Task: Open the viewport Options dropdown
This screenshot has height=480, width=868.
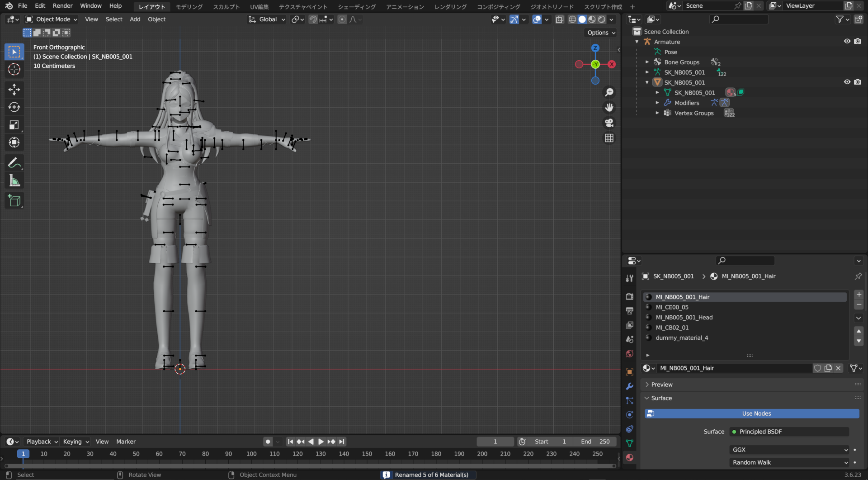Action: (x=601, y=33)
